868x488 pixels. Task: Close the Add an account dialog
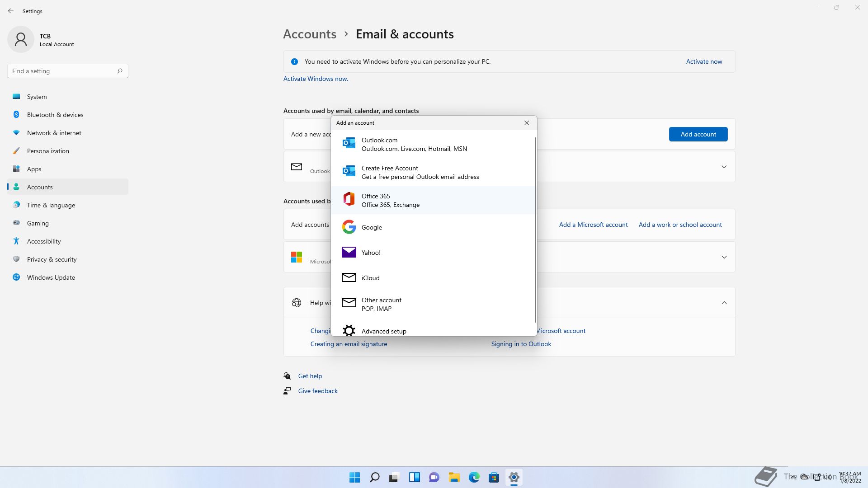[x=527, y=123]
